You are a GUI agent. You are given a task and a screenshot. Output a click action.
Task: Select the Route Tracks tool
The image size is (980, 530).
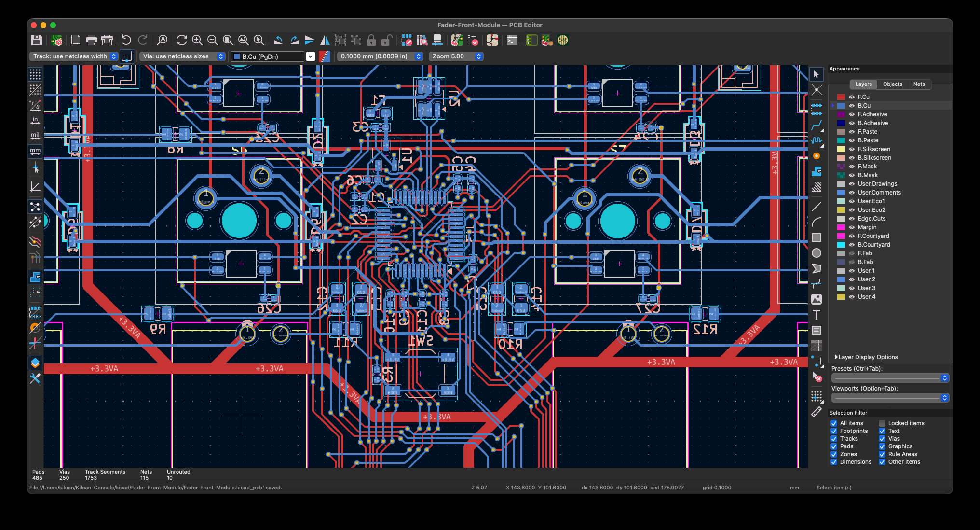[x=816, y=125]
